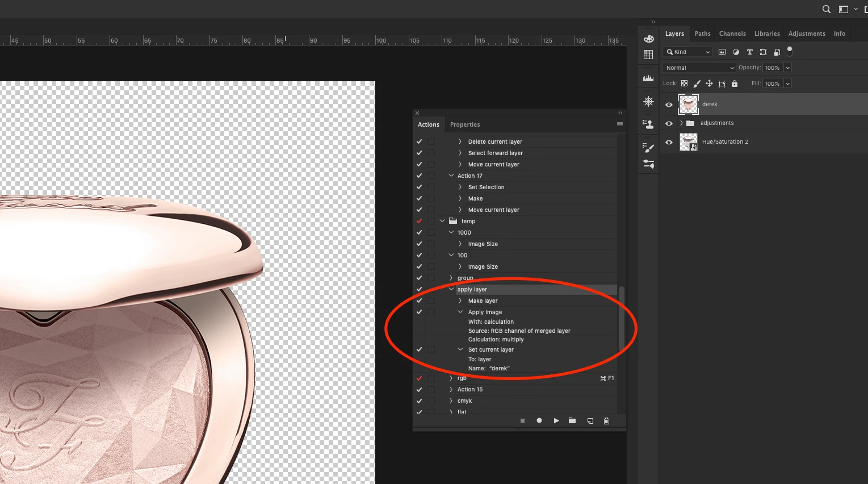Screen dimensions: 868x484
Task: Switch to the Libraries tab
Action: point(767,34)
